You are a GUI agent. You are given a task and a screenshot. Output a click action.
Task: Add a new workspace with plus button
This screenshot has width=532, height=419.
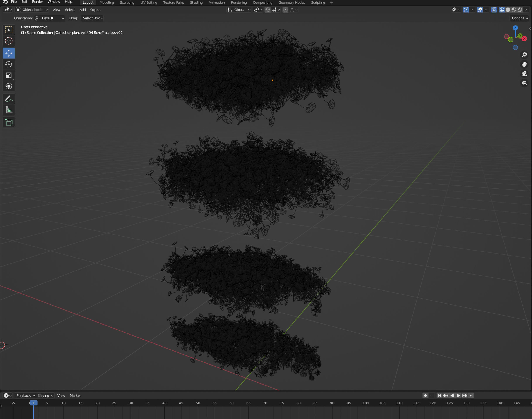331,2
